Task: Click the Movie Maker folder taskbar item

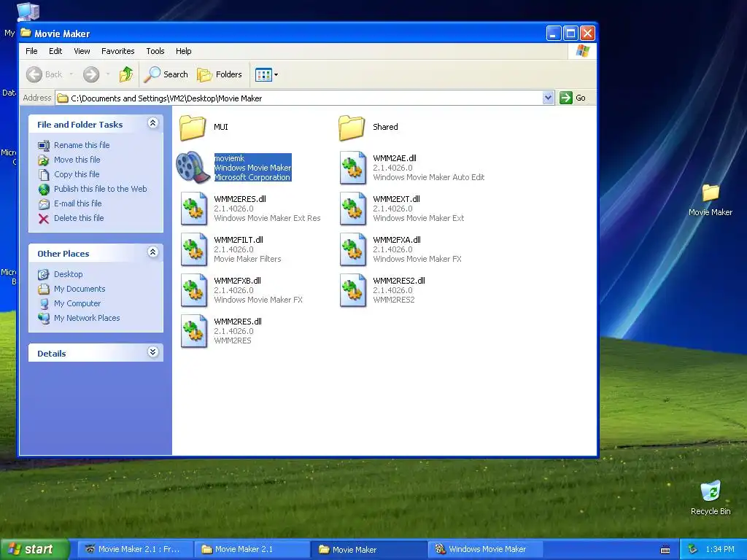Action: coord(368,549)
